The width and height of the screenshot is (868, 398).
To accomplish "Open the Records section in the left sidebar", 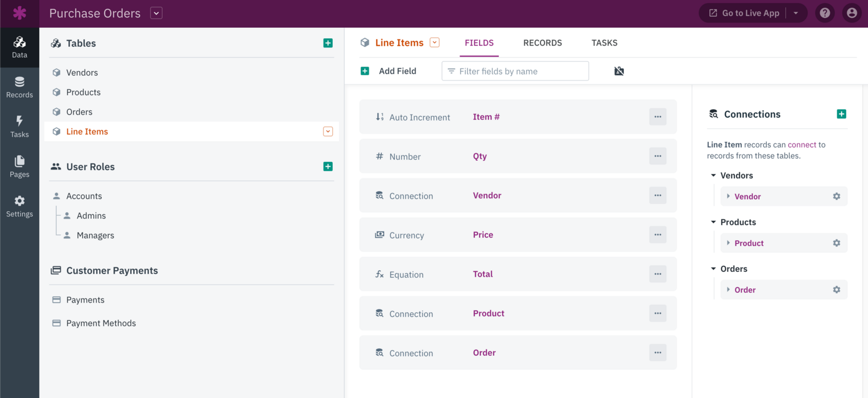I will 20,87.
